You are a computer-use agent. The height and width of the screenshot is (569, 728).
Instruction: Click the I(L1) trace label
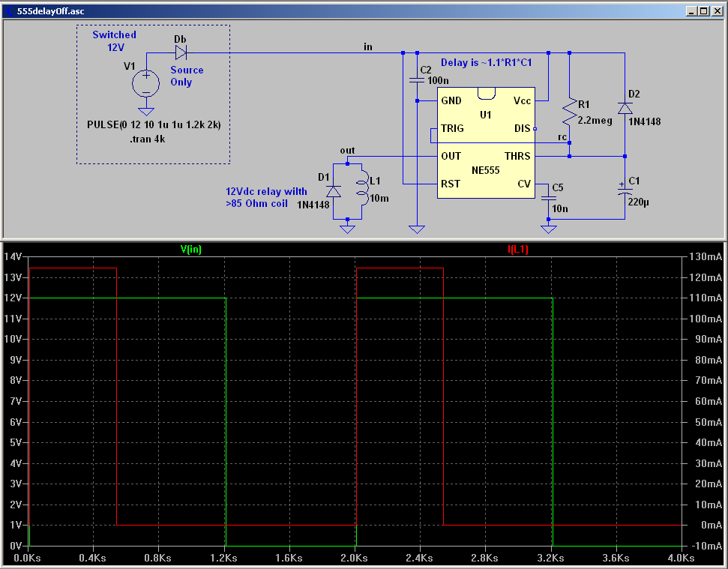click(518, 249)
